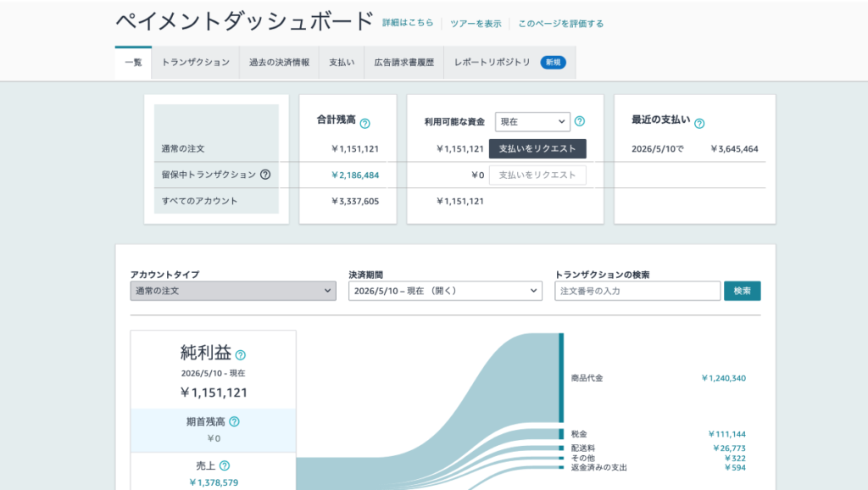Open the 配送料 ¥26,773 amount
The image size is (868, 490).
pyautogui.click(x=729, y=448)
